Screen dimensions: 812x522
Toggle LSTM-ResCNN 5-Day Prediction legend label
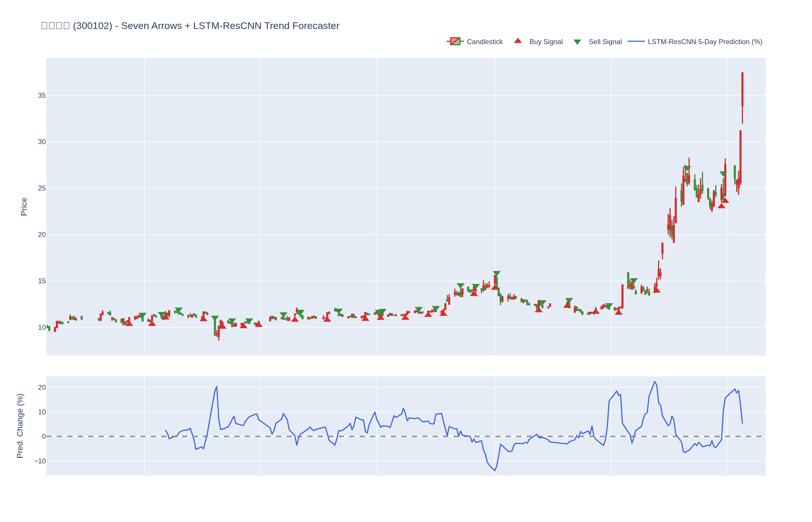[x=705, y=42]
